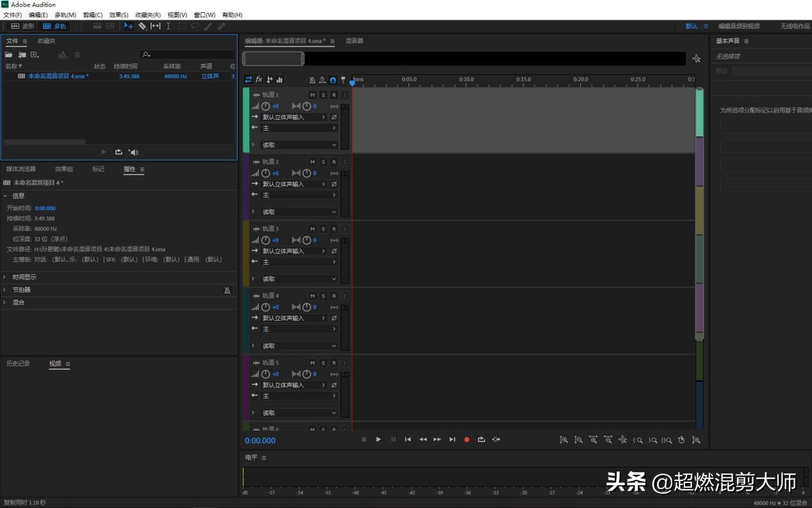
Task: Click the volume knob on track 1
Action: point(266,106)
